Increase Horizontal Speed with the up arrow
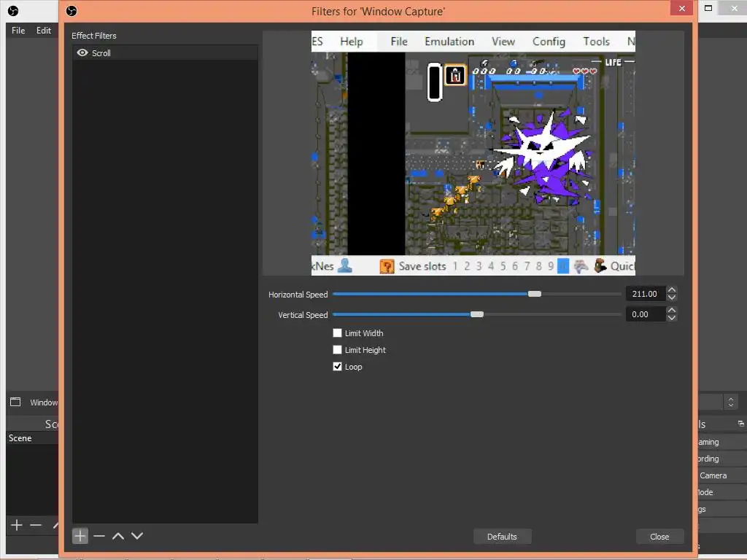 [672, 290]
